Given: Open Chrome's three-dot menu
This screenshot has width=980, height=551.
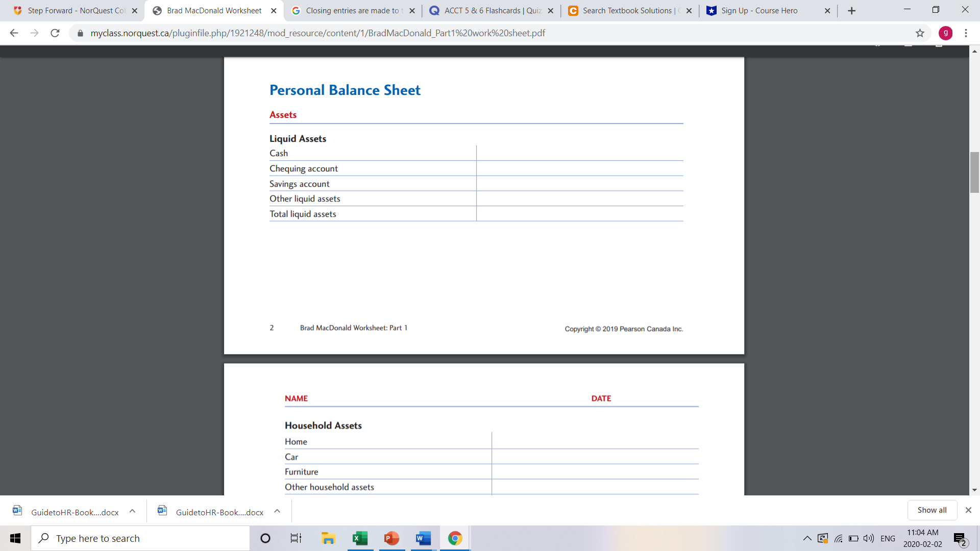Looking at the screenshot, I should pos(966,33).
